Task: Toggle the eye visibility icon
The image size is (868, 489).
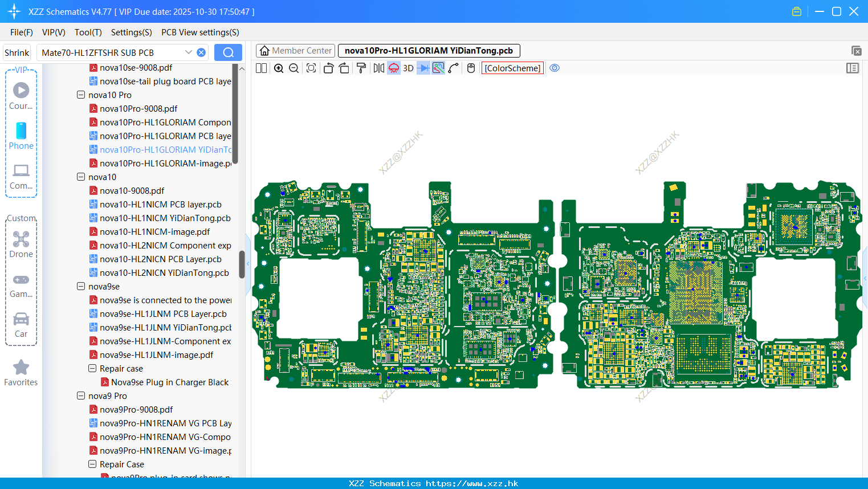Action: (555, 68)
